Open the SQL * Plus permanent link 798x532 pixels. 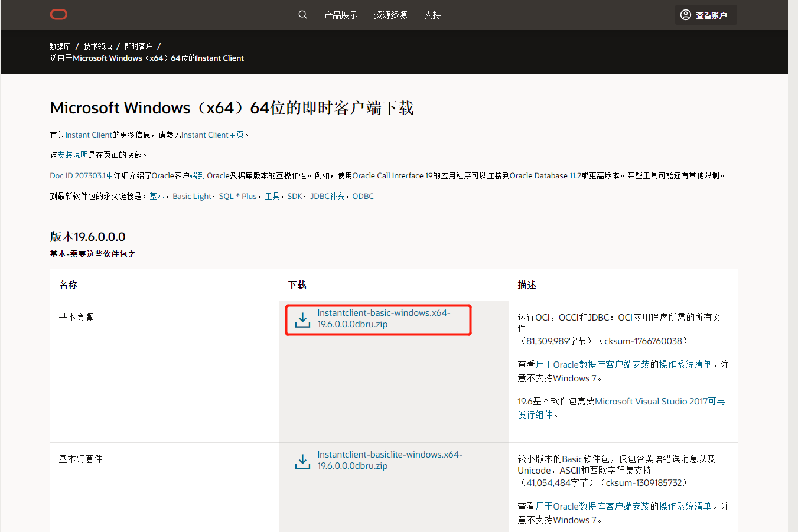(238, 196)
